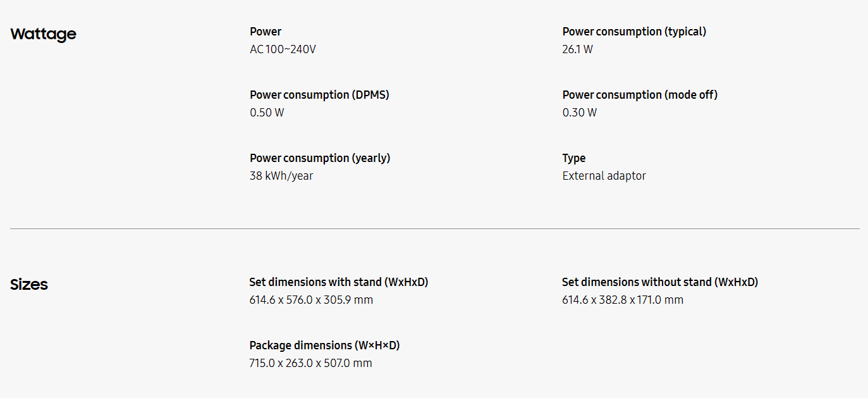The image size is (868, 398).
Task: Click the Set dimensions with stand label
Action: [339, 282]
